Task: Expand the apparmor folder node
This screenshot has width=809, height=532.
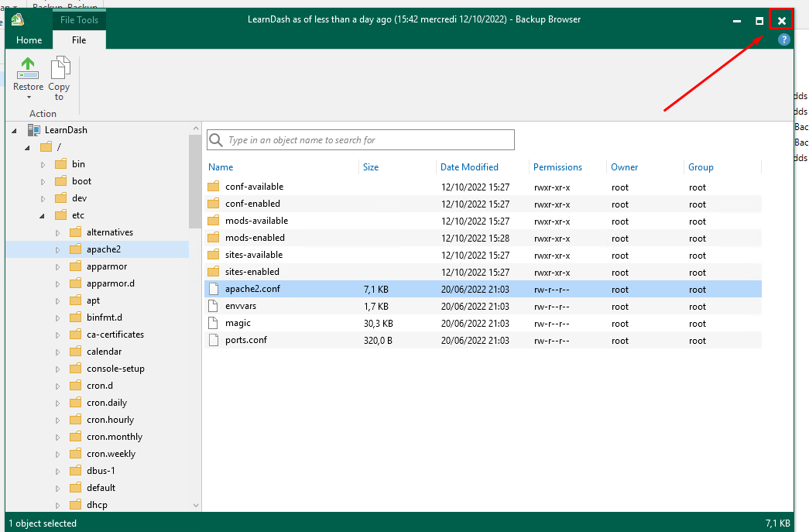Action: tap(58, 266)
